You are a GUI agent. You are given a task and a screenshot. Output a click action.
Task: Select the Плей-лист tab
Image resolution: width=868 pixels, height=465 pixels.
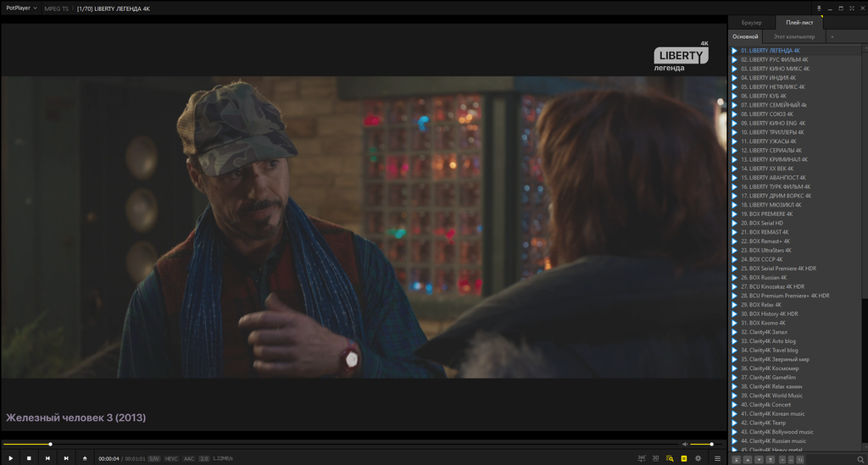[799, 23]
